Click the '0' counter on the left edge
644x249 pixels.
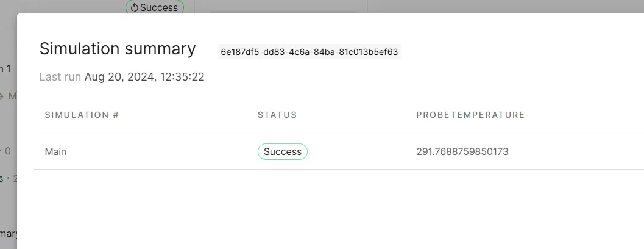8,151
